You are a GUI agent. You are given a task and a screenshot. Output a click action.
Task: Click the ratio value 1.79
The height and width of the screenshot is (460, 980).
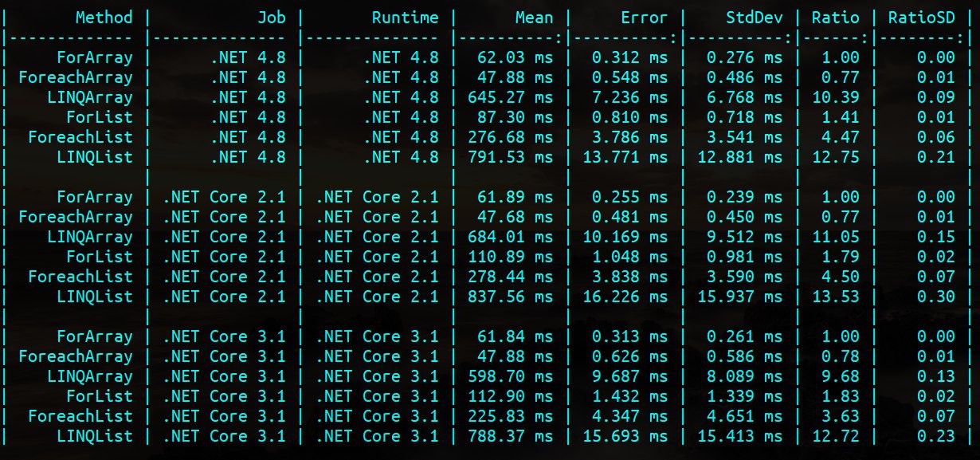pos(841,257)
